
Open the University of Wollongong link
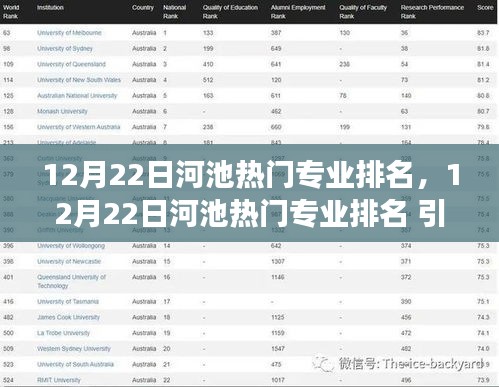(71, 246)
